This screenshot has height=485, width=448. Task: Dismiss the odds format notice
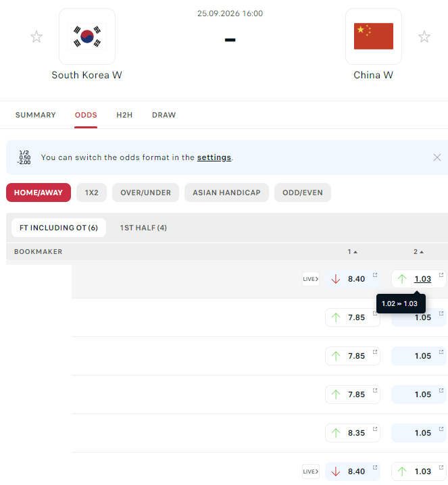(x=437, y=157)
